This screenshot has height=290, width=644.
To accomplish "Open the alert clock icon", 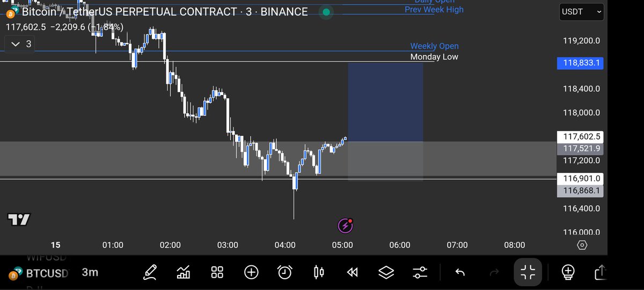I will pyautogui.click(x=285, y=272).
